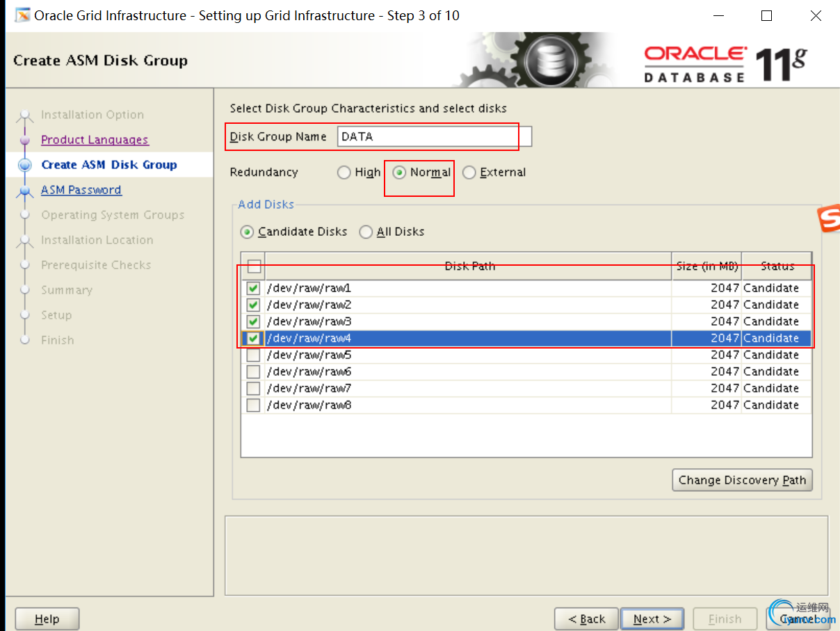Choose the Candidate Disks radio option

pyautogui.click(x=247, y=232)
